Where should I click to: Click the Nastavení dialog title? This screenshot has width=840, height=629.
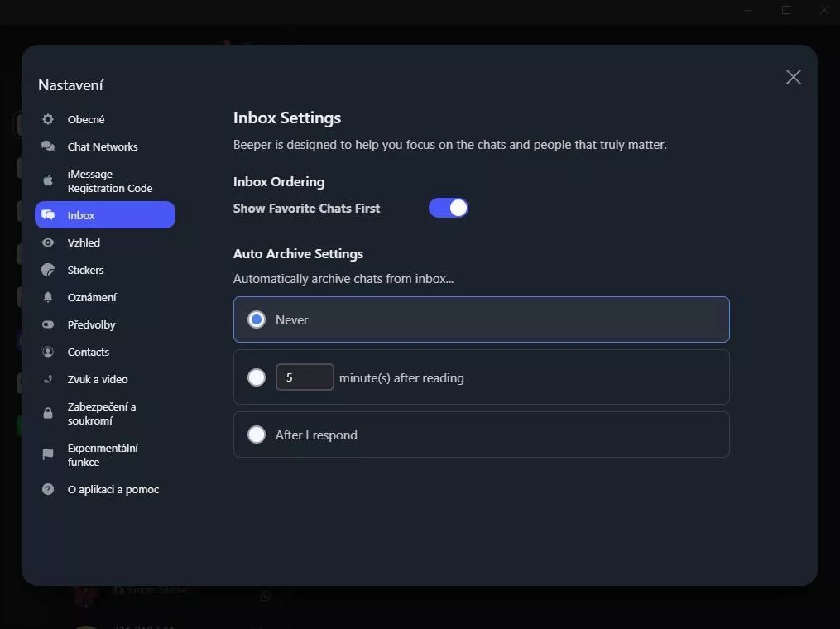(x=70, y=85)
